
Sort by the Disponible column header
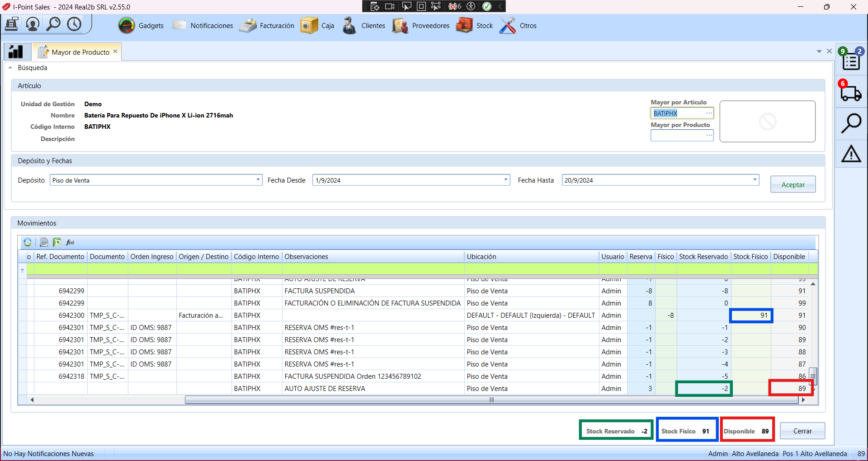789,257
